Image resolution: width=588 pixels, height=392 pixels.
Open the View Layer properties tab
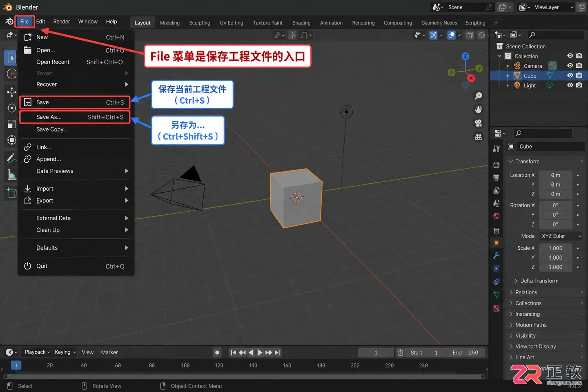tap(497, 191)
